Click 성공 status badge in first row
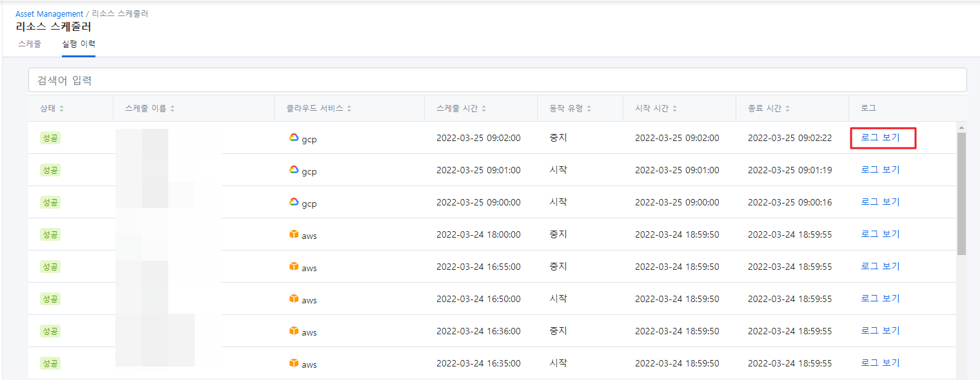 tap(50, 138)
